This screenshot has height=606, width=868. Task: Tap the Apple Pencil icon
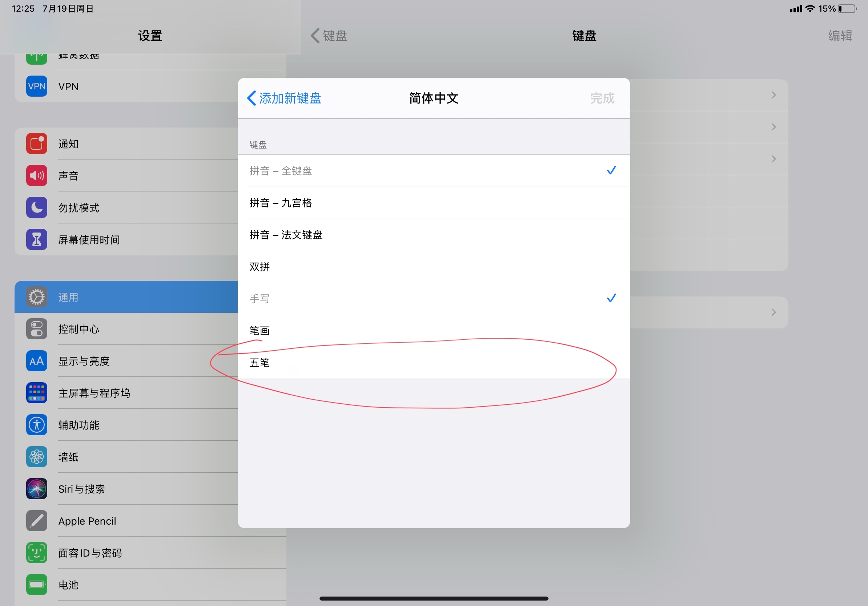point(37,521)
